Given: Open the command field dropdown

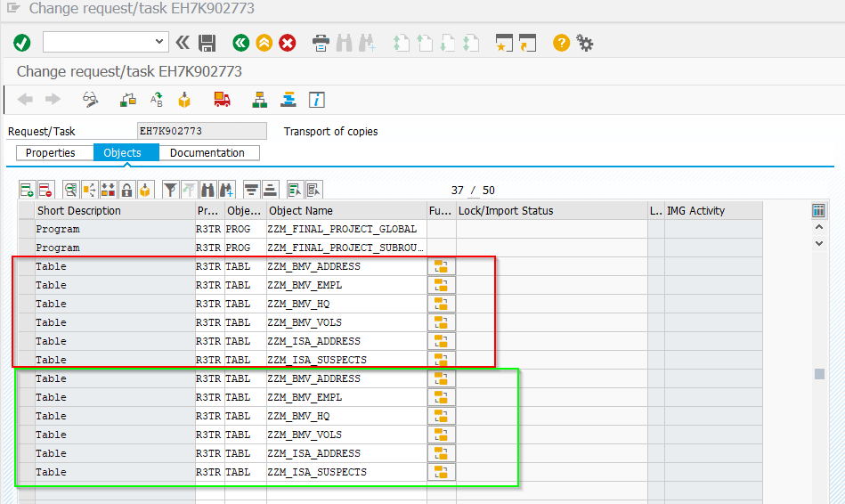Looking at the screenshot, I should (x=159, y=42).
